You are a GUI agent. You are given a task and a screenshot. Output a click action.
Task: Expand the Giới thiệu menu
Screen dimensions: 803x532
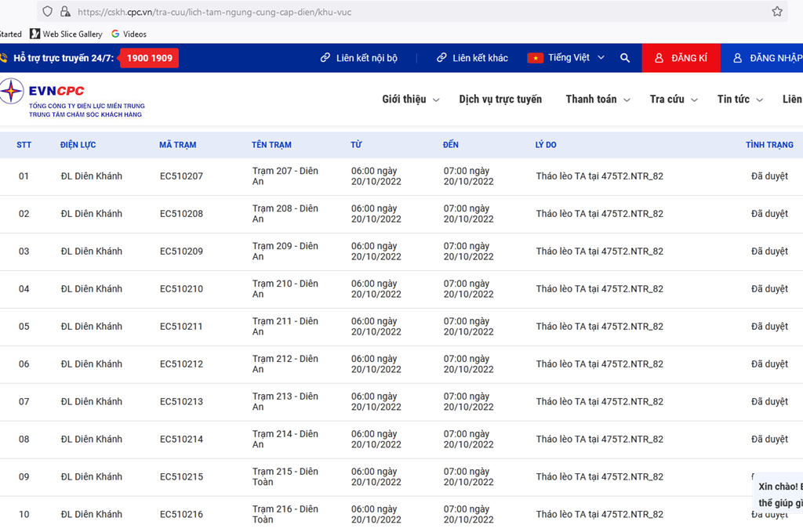tap(411, 100)
